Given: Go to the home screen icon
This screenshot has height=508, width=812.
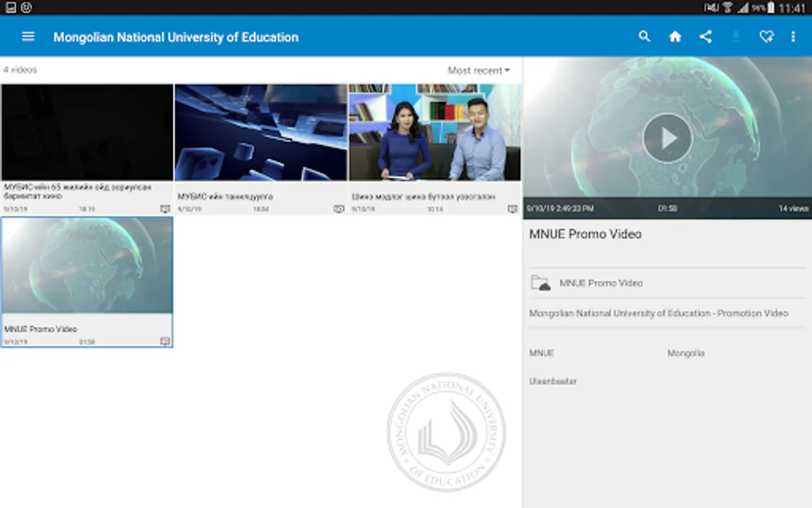Looking at the screenshot, I should pos(675,37).
